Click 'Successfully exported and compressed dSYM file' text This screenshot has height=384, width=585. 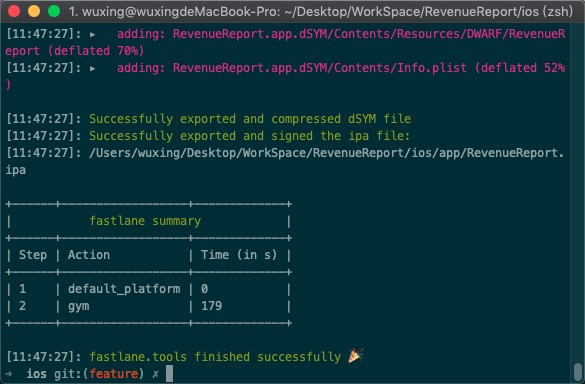(250, 119)
